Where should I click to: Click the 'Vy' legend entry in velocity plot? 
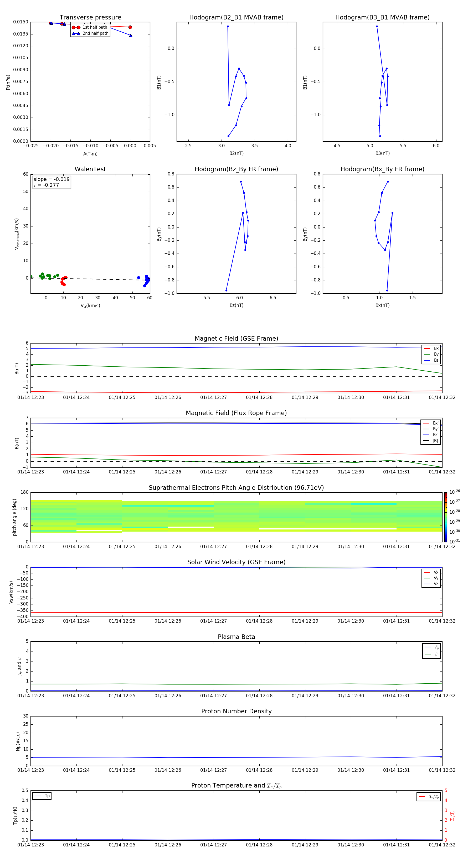(431, 578)
